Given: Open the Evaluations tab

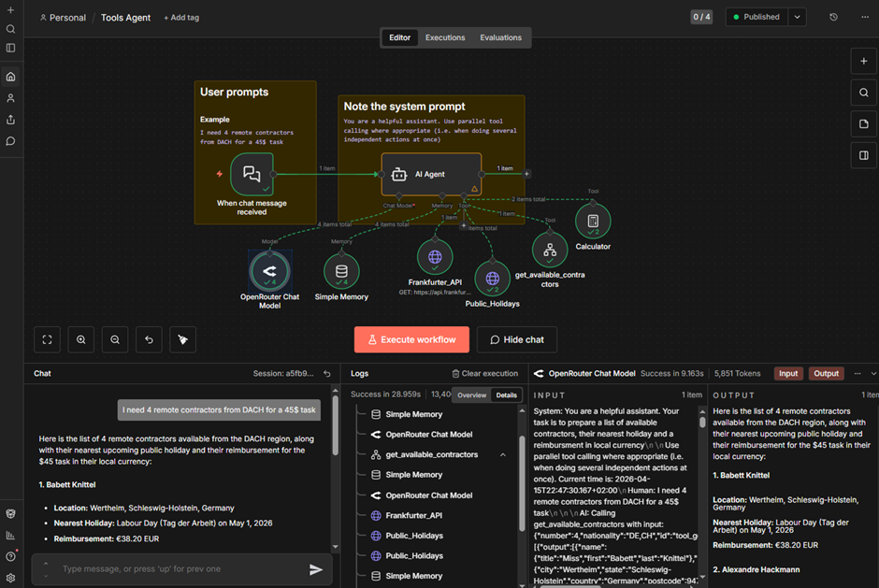Looking at the screenshot, I should coord(501,37).
